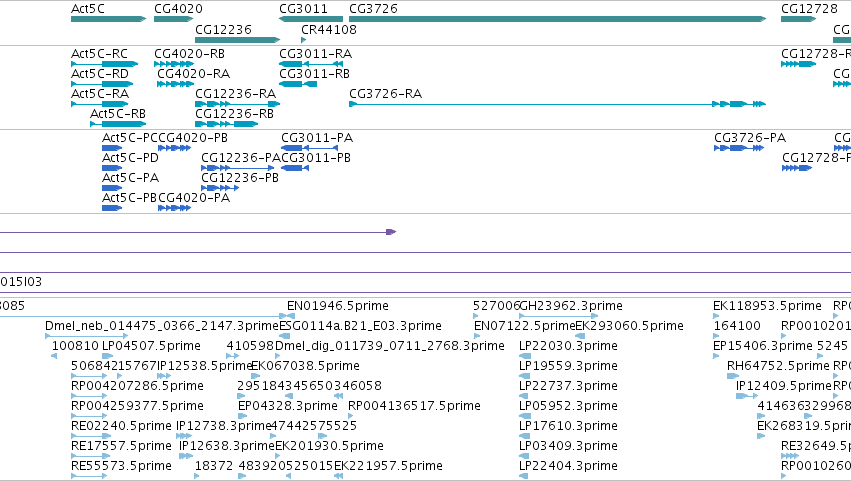Click the IP12409.5prime EST label
The height and width of the screenshot is (481, 851).
[784, 386]
